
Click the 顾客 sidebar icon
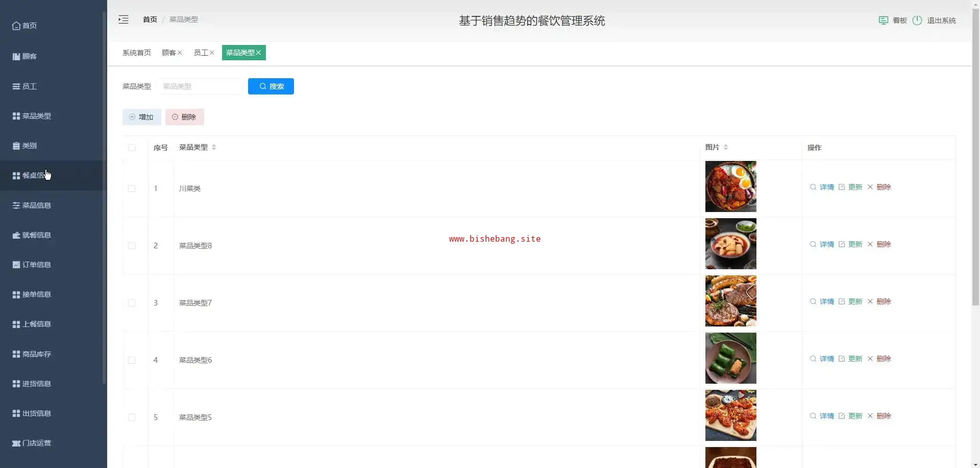click(16, 56)
